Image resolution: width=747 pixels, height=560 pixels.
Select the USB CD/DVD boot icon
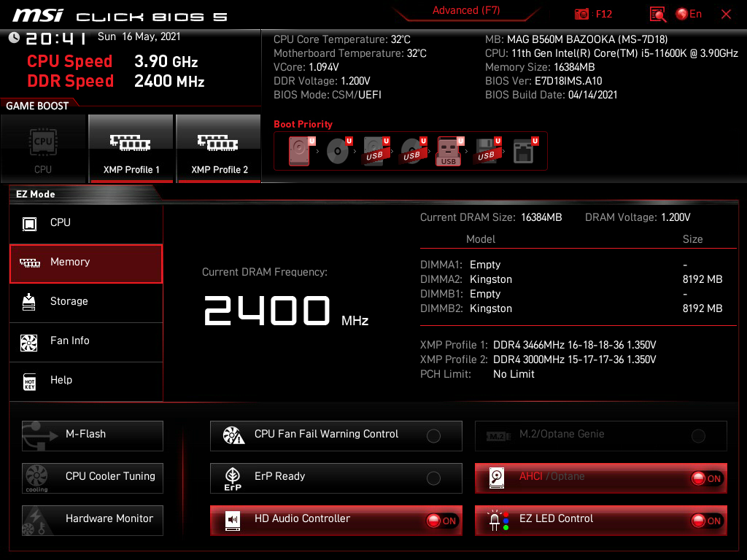414,151
